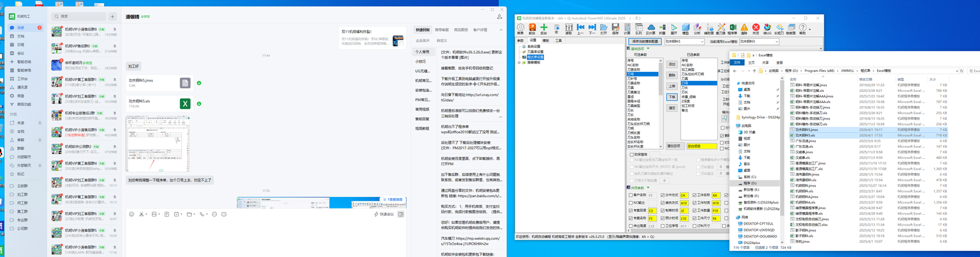This screenshot has height=257, width=980.
Task: Switch to 快捷回复 tab in WeCom panel
Action: (423, 29)
